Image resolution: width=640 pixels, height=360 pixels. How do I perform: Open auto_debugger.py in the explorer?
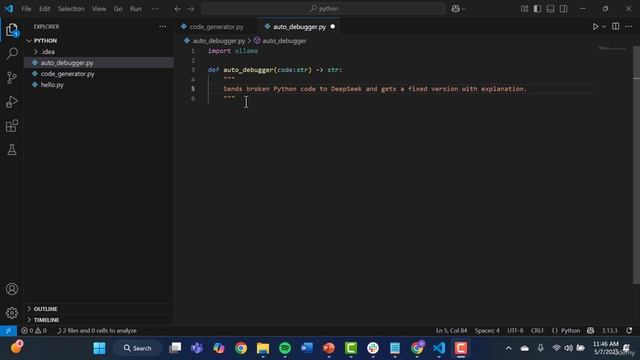[x=67, y=63]
